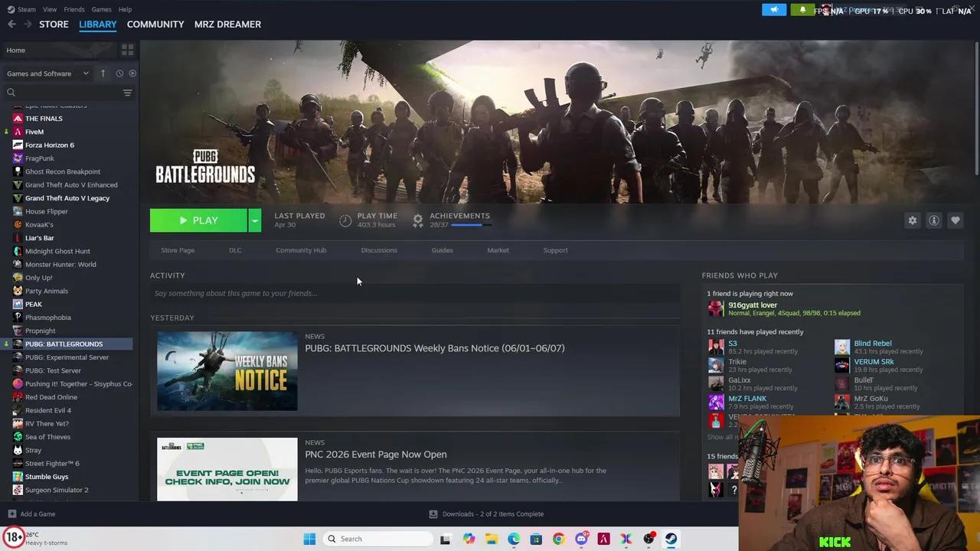Open the Weekly Bans Notice thumbnail
The width and height of the screenshot is (980, 551).
point(227,371)
